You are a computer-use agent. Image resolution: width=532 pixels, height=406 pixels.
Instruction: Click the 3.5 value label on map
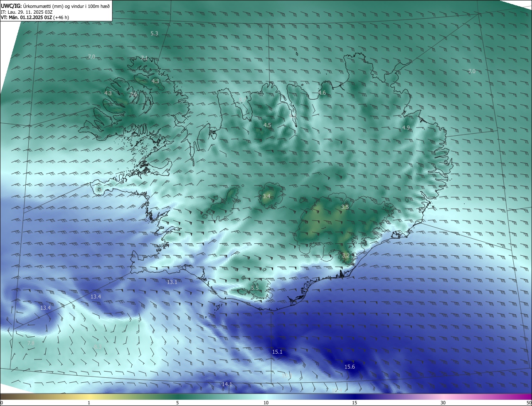pos(345,207)
